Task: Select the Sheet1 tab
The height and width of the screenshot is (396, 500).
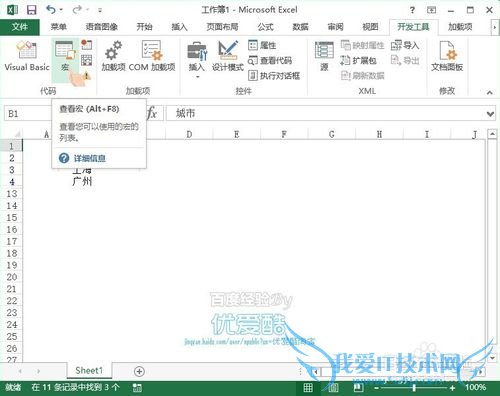Action: [x=89, y=371]
